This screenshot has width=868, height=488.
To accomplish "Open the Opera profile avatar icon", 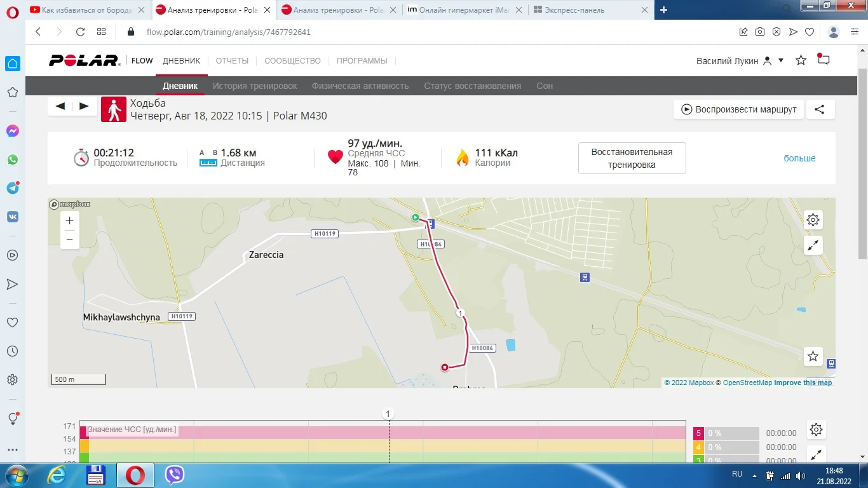I will pos(834,32).
